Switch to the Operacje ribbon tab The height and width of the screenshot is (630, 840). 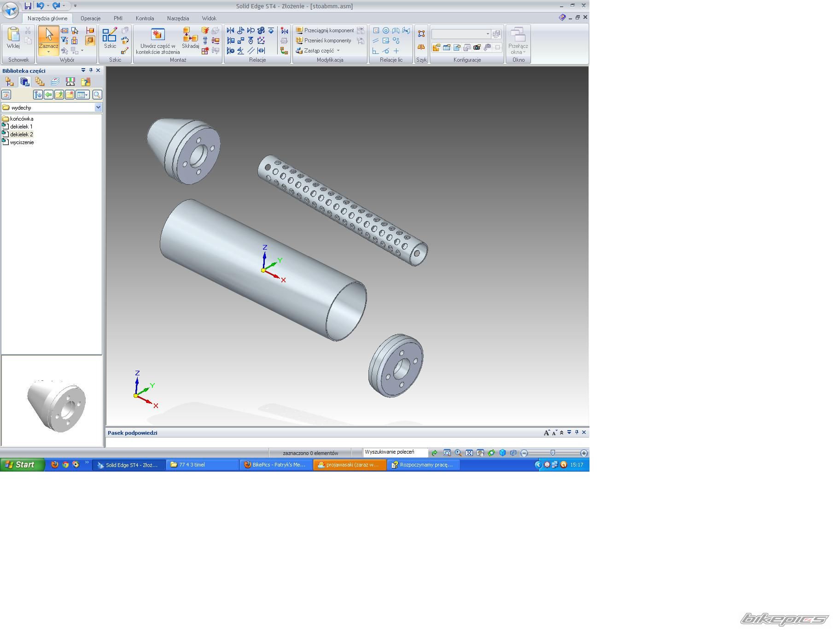point(90,18)
